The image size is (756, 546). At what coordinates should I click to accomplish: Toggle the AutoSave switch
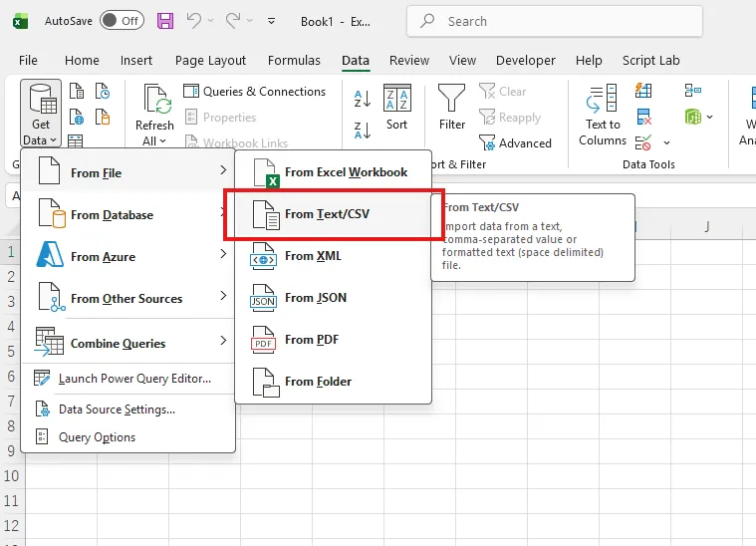(122, 21)
